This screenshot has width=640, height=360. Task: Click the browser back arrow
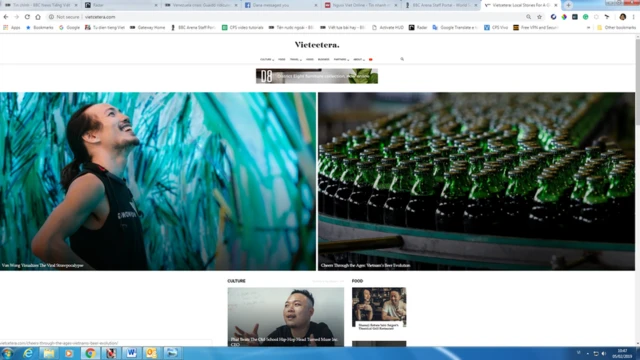coord(6,17)
